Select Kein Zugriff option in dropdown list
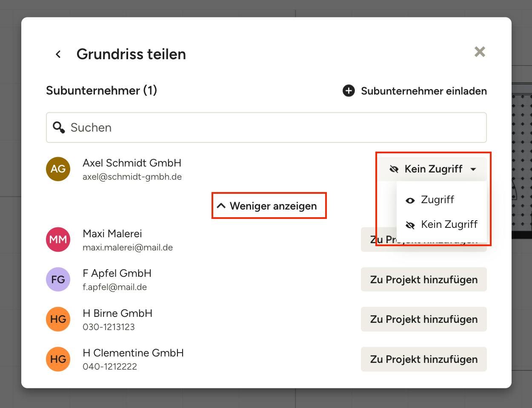The width and height of the screenshot is (532, 408). coord(441,224)
